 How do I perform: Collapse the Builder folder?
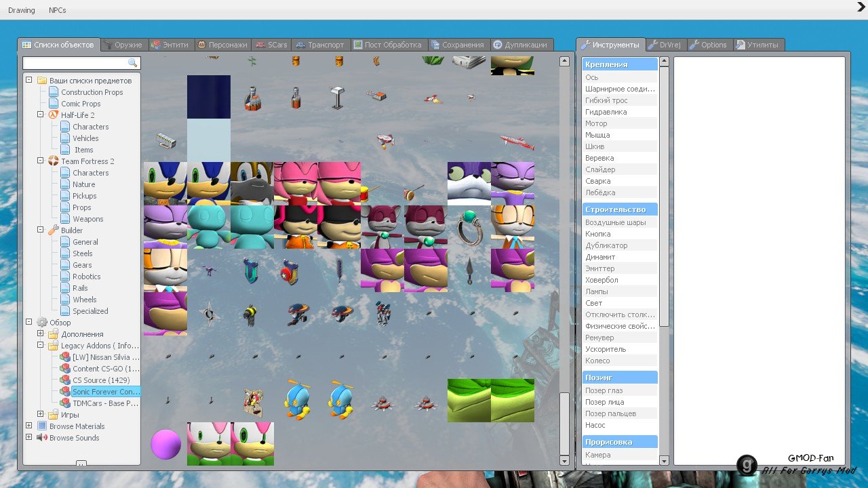tap(40, 230)
